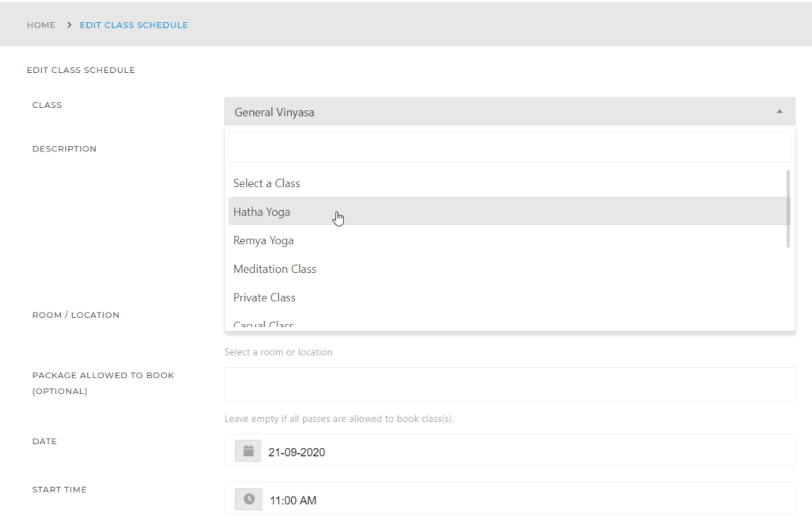Click the DESCRIPTION form label

coord(64,148)
